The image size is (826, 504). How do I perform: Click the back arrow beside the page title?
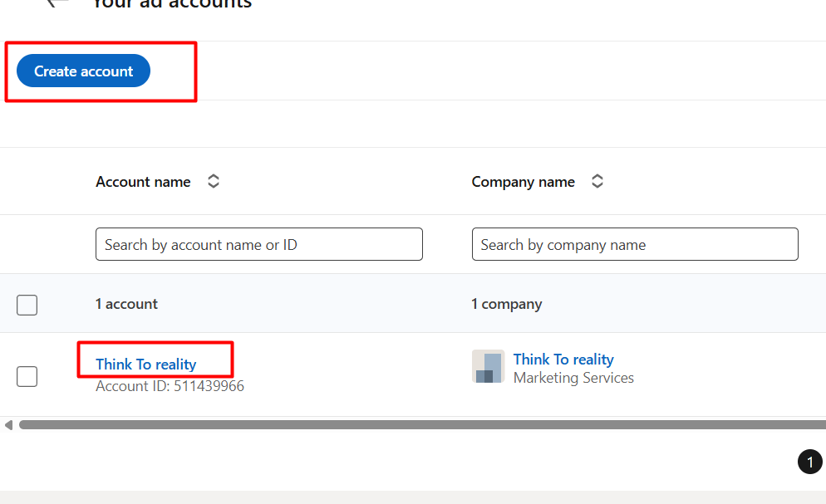[57, 3]
